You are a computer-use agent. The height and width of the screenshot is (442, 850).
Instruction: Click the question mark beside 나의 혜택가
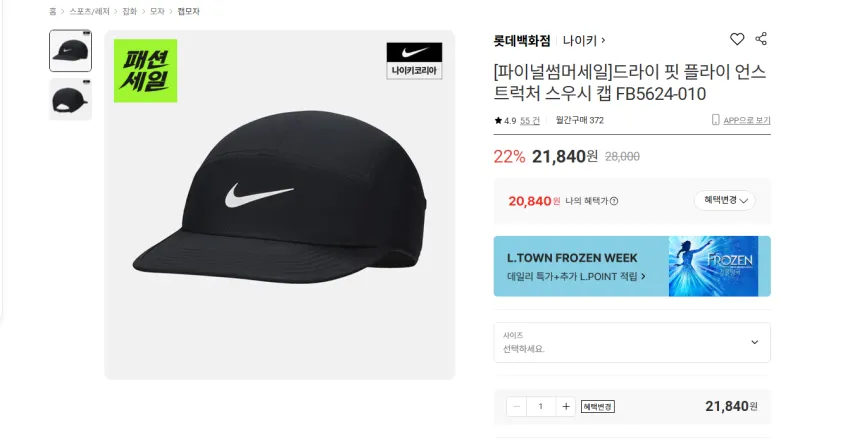pos(614,201)
